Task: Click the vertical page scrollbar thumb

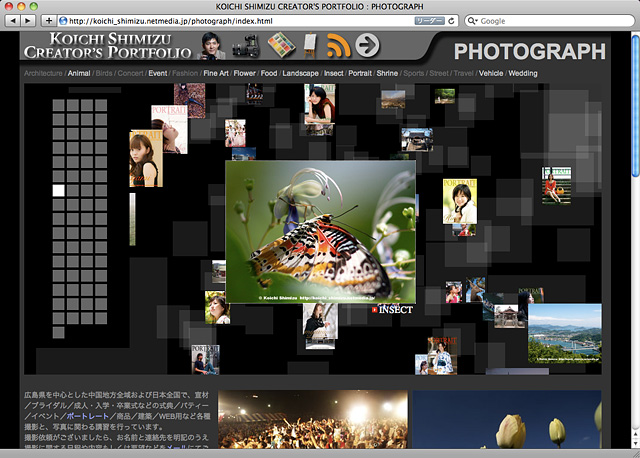Action: click(636, 106)
